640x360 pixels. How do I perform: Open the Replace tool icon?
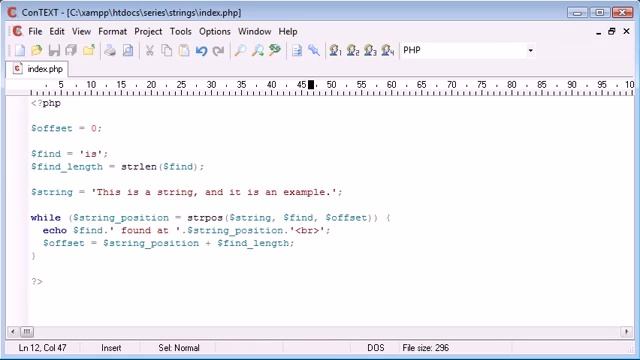275,51
